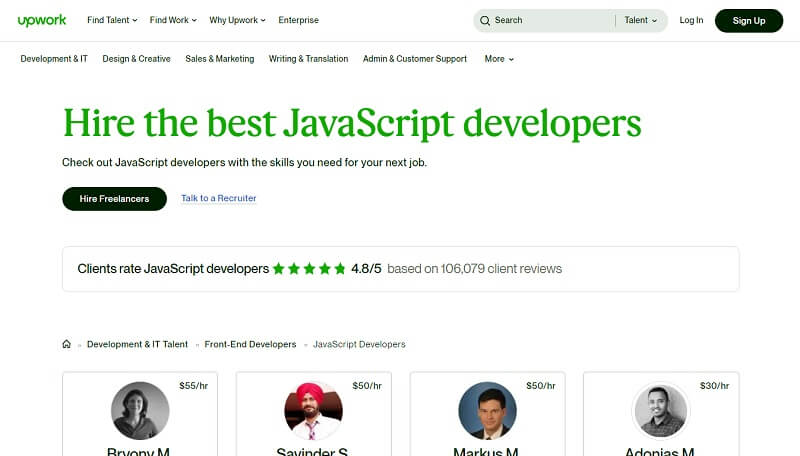Image resolution: width=800 pixels, height=456 pixels.
Task: Open Markus M. profile photo
Action: (x=487, y=411)
